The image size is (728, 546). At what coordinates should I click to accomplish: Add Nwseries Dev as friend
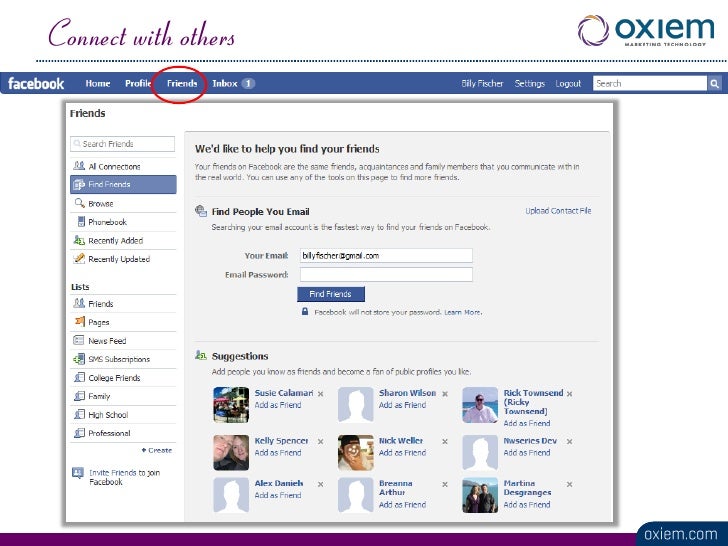pyautogui.click(x=526, y=453)
